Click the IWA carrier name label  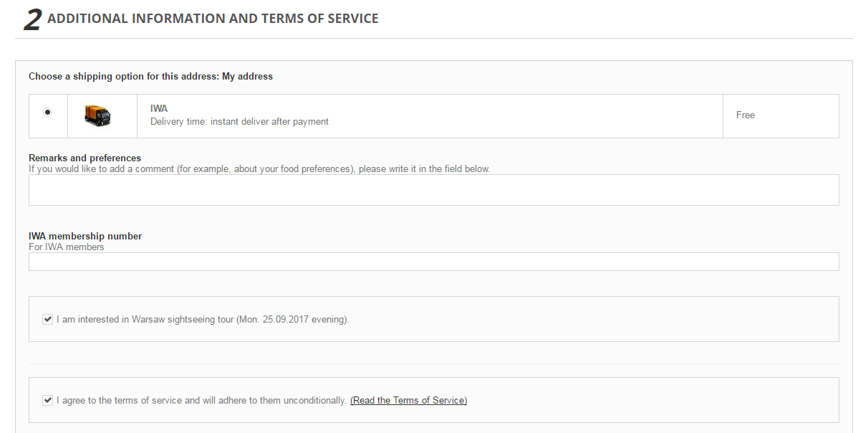click(x=159, y=109)
